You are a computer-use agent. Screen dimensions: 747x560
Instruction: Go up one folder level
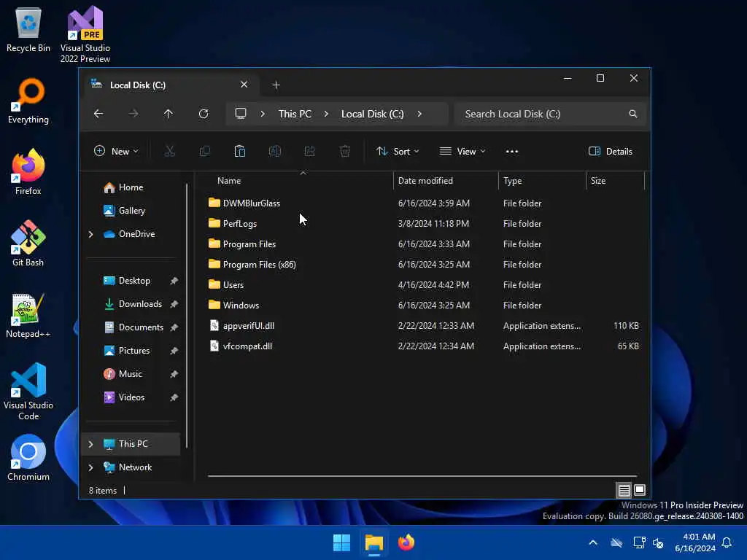169,114
